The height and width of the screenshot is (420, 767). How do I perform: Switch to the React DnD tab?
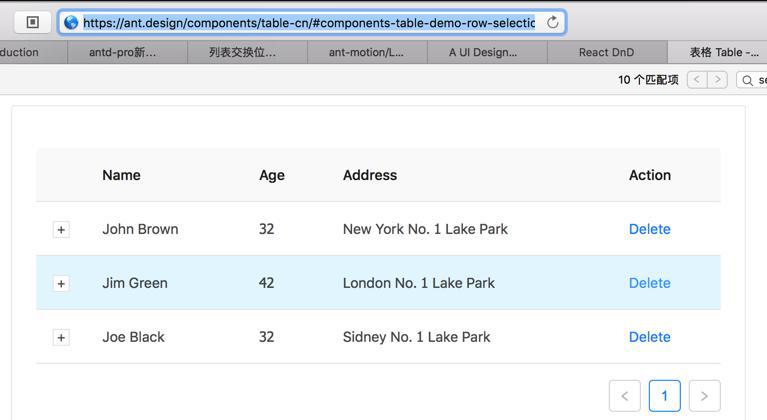tap(606, 52)
